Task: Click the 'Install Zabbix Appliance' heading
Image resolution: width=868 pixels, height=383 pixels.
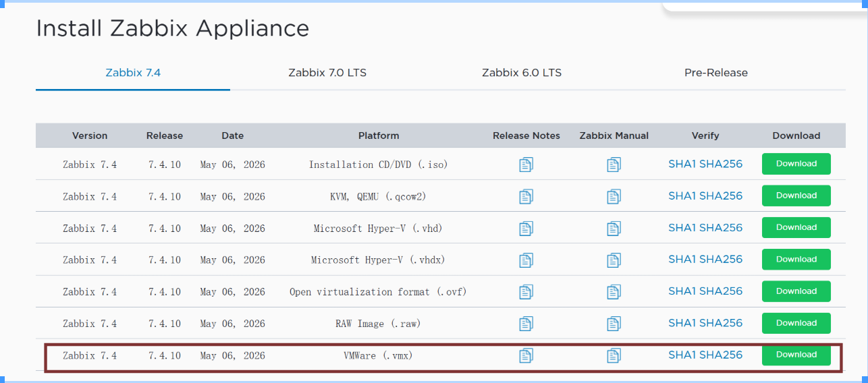Action: point(173,28)
